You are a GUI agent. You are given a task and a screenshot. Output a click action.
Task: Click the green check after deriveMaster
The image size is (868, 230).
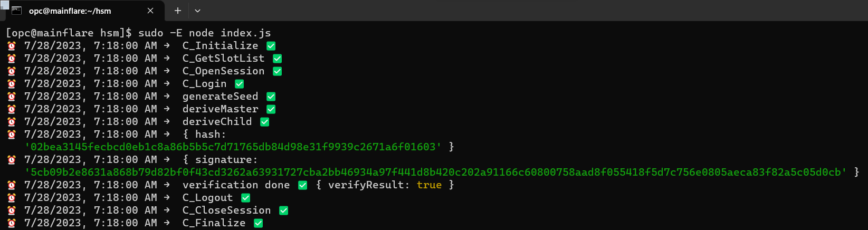tap(271, 109)
